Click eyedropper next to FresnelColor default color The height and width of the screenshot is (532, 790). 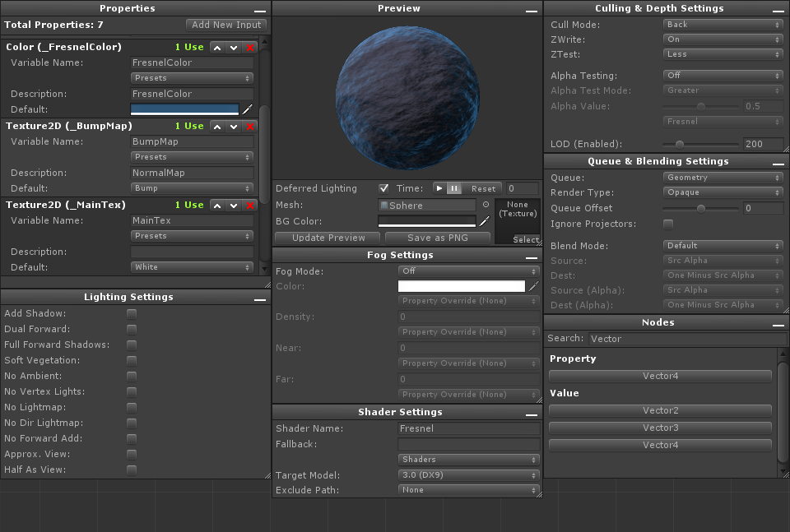click(x=248, y=109)
